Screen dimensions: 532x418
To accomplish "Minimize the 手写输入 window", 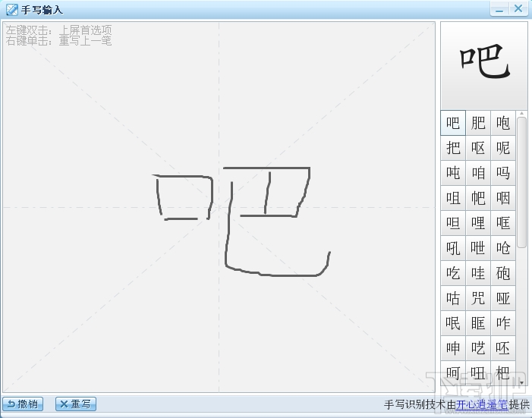I will [499, 9].
